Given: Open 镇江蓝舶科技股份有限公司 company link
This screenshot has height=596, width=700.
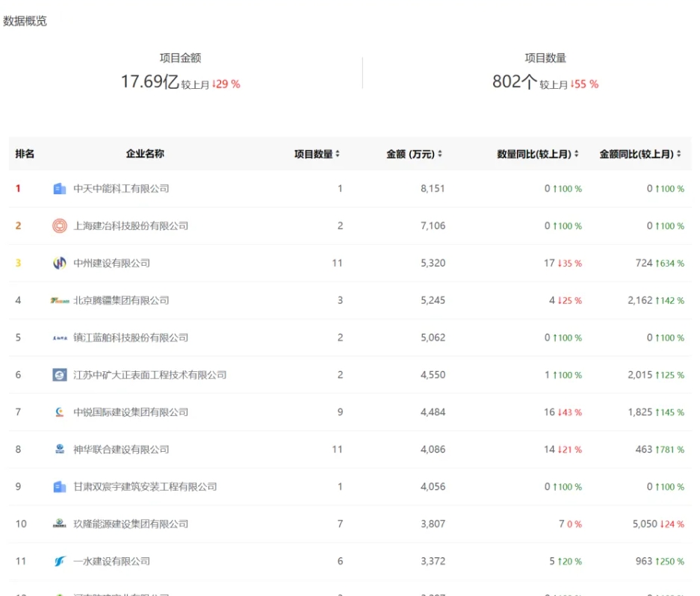Looking at the screenshot, I should (131, 338).
